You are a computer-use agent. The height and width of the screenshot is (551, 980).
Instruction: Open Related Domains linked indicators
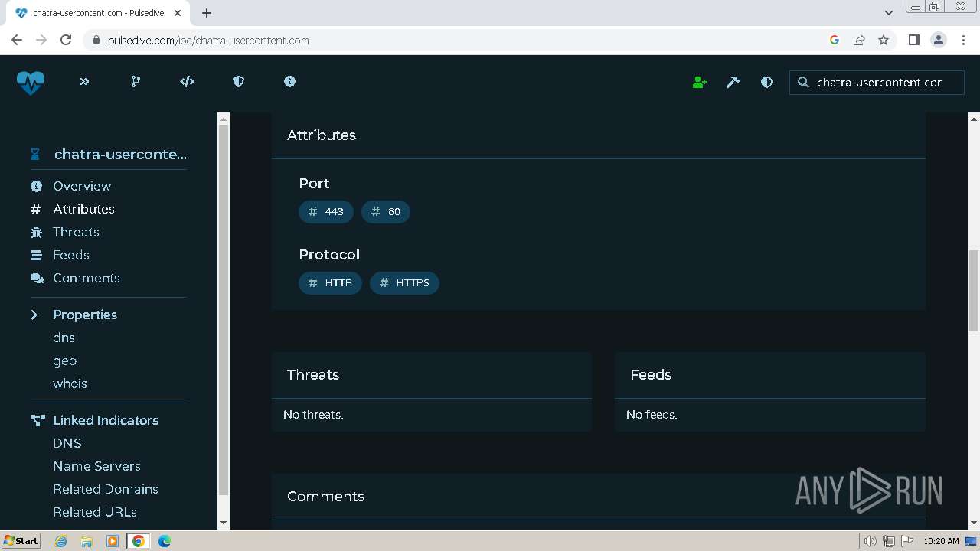coord(106,489)
